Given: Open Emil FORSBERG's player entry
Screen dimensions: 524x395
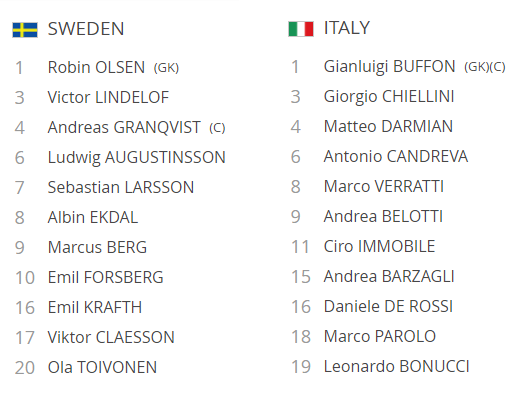Looking at the screenshot, I should tap(106, 277).
